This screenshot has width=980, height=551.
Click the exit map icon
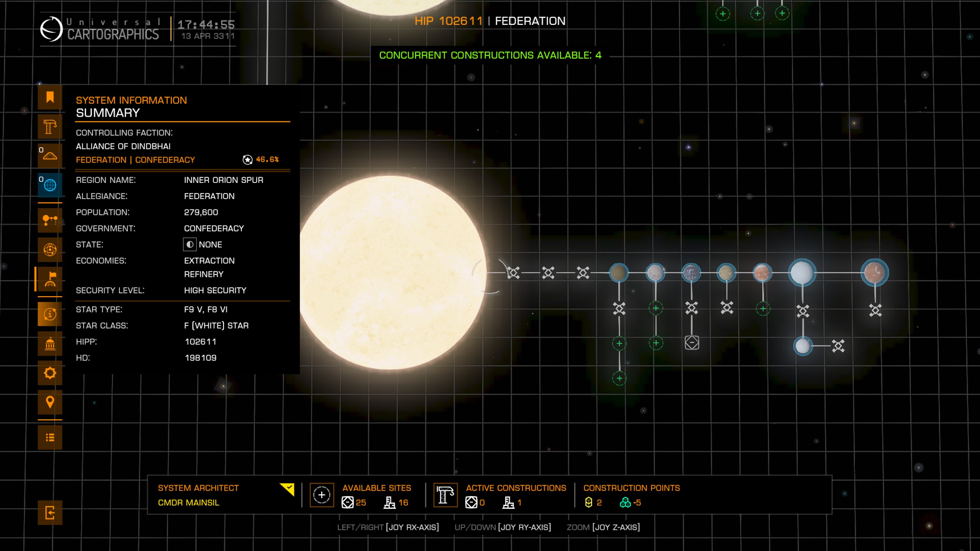(50, 512)
